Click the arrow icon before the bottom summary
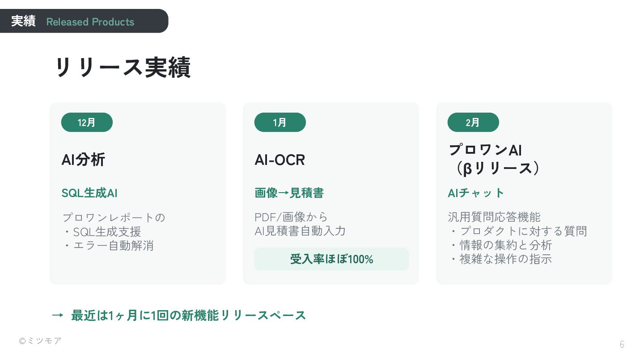Image resolution: width=644 pixels, height=362 pixels. pos(57,315)
